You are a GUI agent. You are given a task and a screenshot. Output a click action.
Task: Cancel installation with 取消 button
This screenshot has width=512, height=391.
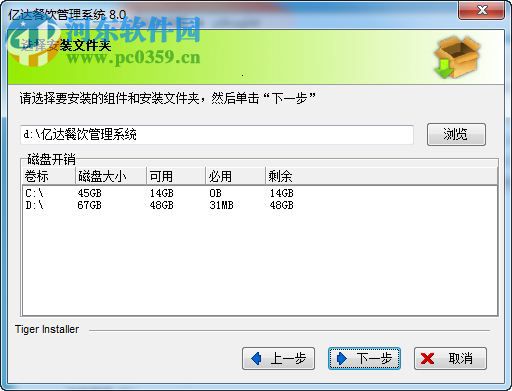tap(450, 359)
